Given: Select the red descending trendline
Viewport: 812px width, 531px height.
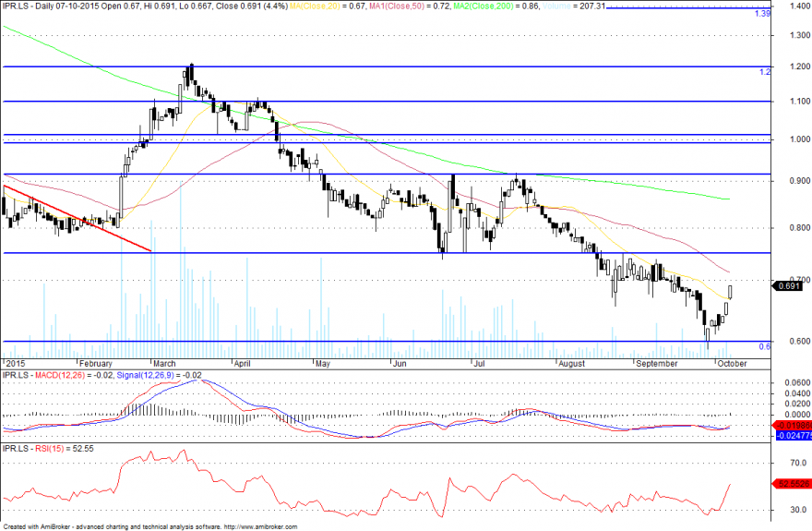Looking at the screenshot, I should tap(78, 218).
